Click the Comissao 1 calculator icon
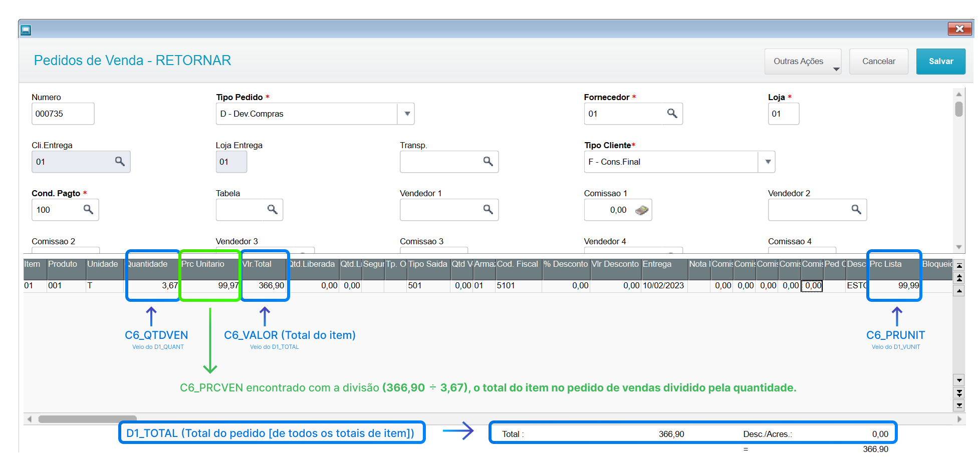 click(642, 210)
